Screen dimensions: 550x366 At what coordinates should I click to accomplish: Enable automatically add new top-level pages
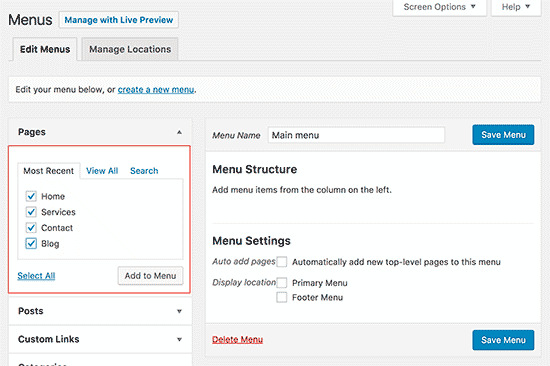281,262
